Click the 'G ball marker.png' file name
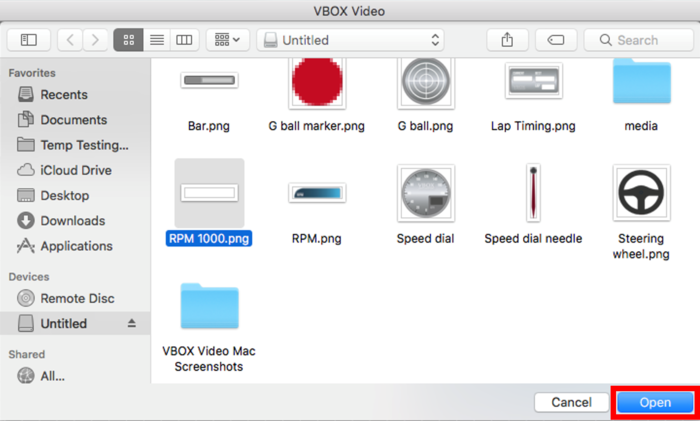The image size is (700, 421). point(317,126)
